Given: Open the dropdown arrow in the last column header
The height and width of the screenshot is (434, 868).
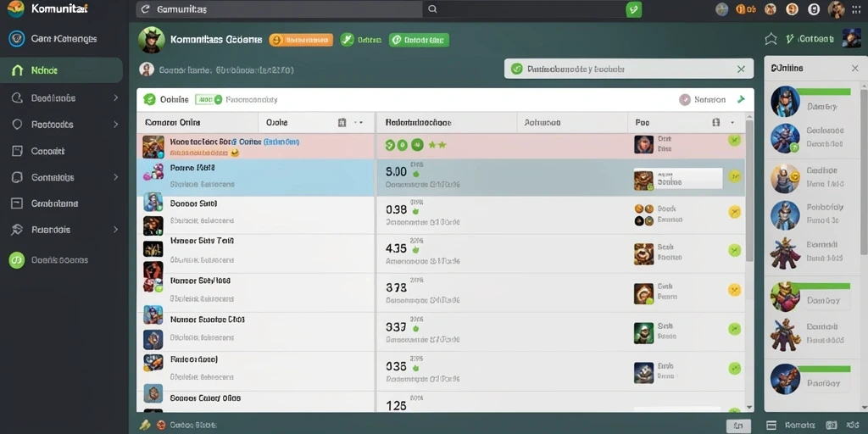Looking at the screenshot, I should pos(732,122).
